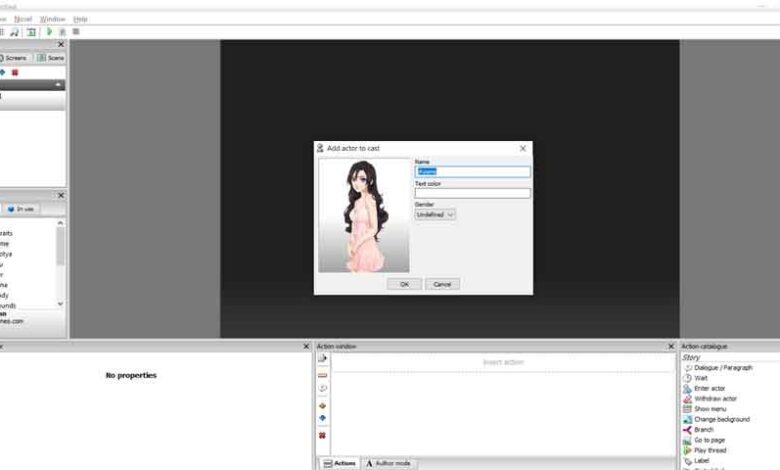Select the In use tab
Image resolution: width=780 pixels, height=470 pixels.
pyautogui.click(x=21, y=209)
